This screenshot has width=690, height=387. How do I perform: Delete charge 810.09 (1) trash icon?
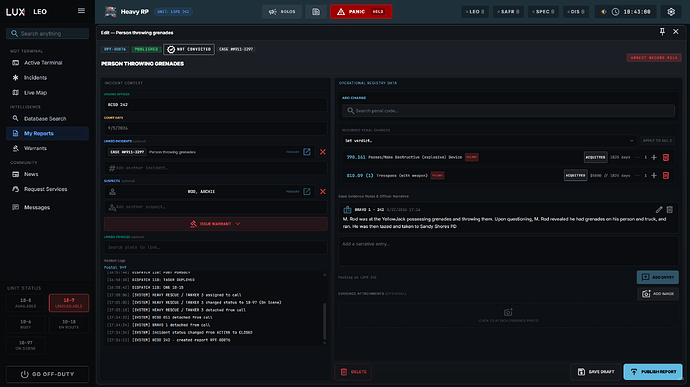click(x=666, y=175)
